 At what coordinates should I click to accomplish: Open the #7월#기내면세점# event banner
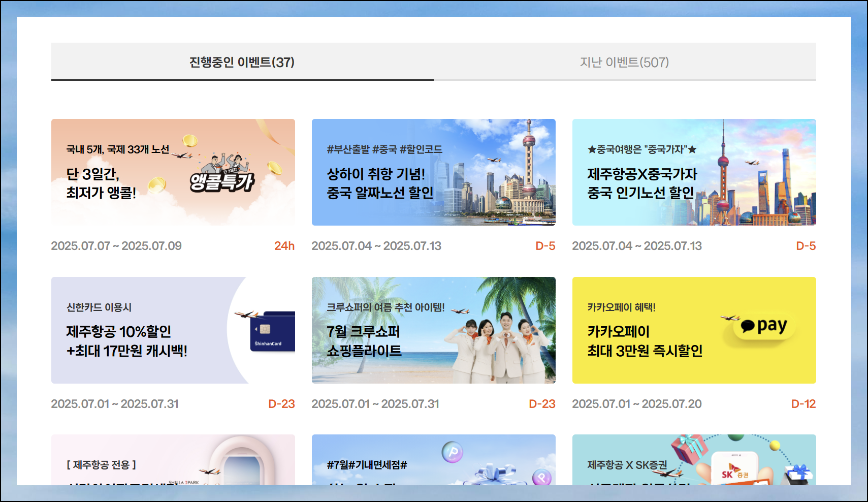[x=434, y=460]
